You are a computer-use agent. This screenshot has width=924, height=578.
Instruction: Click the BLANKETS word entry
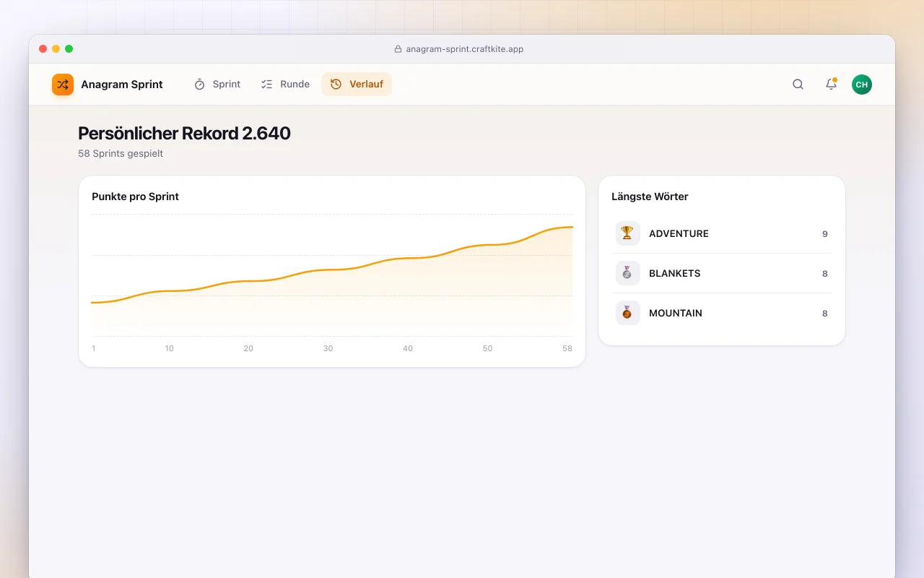click(722, 273)
